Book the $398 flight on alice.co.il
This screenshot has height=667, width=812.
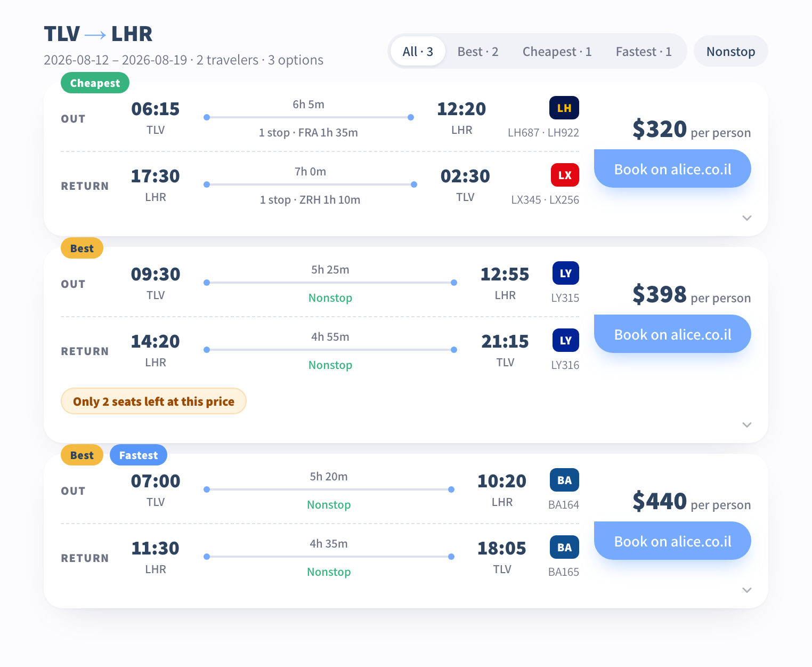[672, 334]
